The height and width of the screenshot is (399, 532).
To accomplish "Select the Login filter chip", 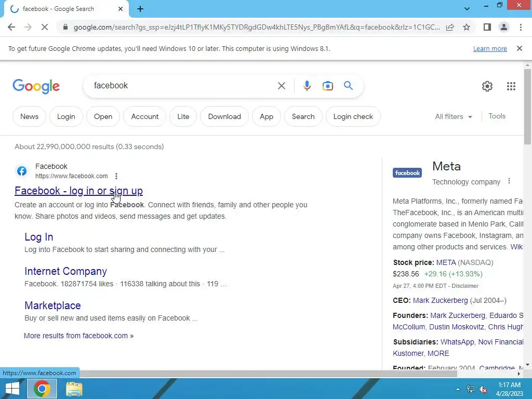I will (x=66, y=116).
